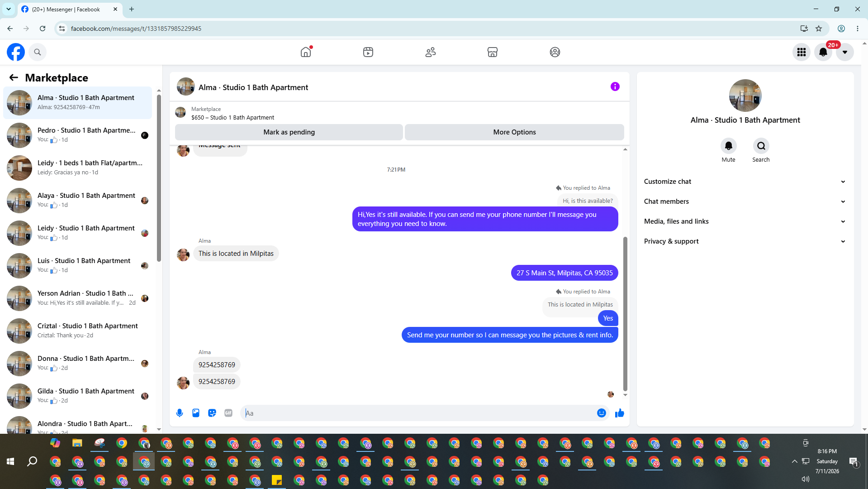The width and height of the screenshot is (868, 489).
Task: Open the emoji picker
Action: [x=602, y=413]
